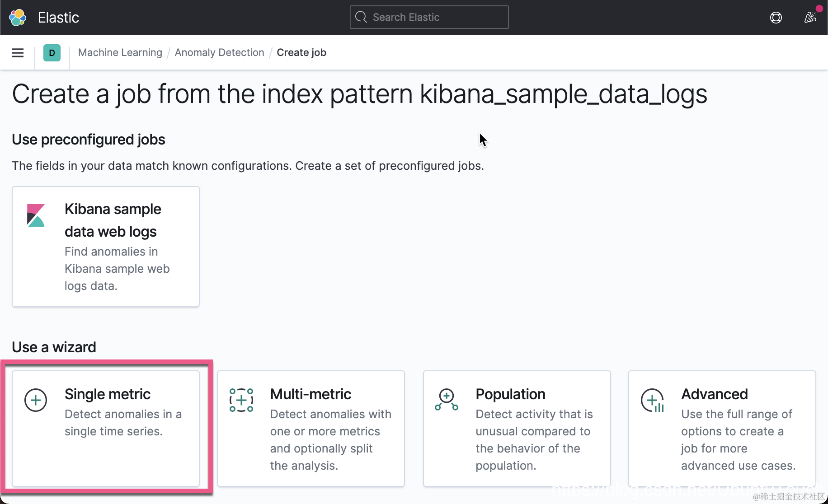Navigate to Anomaly Detection breadcrumb
828x504 pixels.
219,53
